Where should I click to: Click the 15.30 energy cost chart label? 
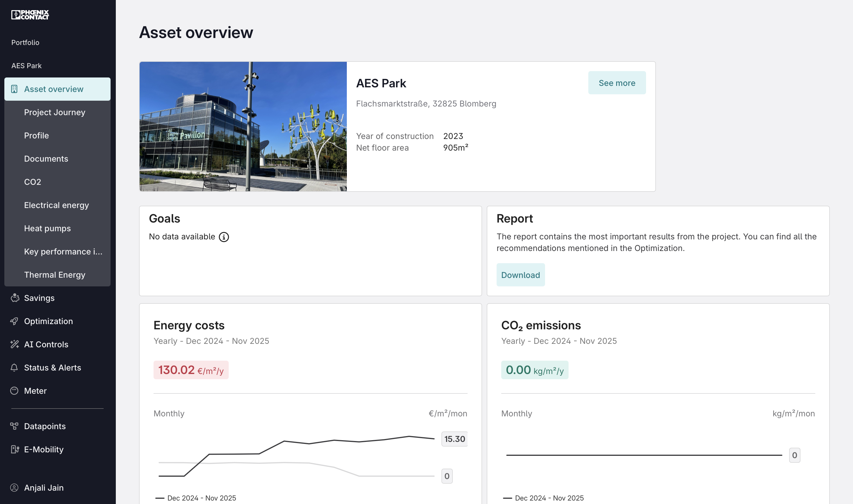[x=454, y=439]
